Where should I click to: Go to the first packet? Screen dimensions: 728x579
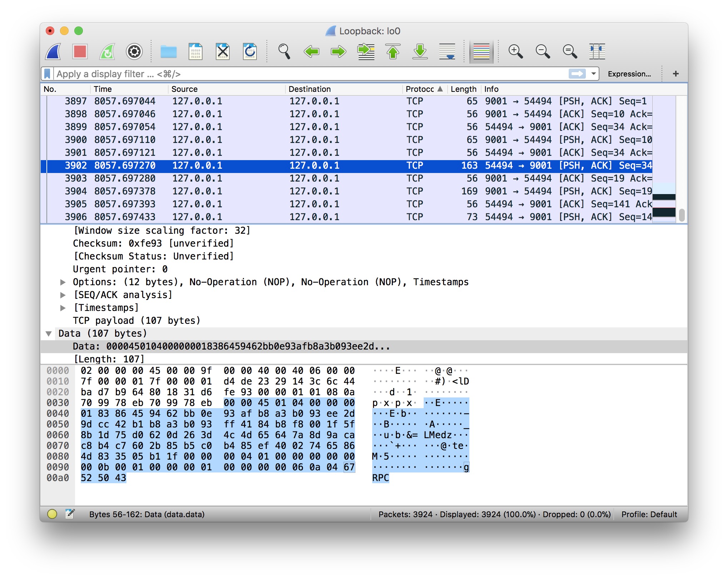click(393, 51)
